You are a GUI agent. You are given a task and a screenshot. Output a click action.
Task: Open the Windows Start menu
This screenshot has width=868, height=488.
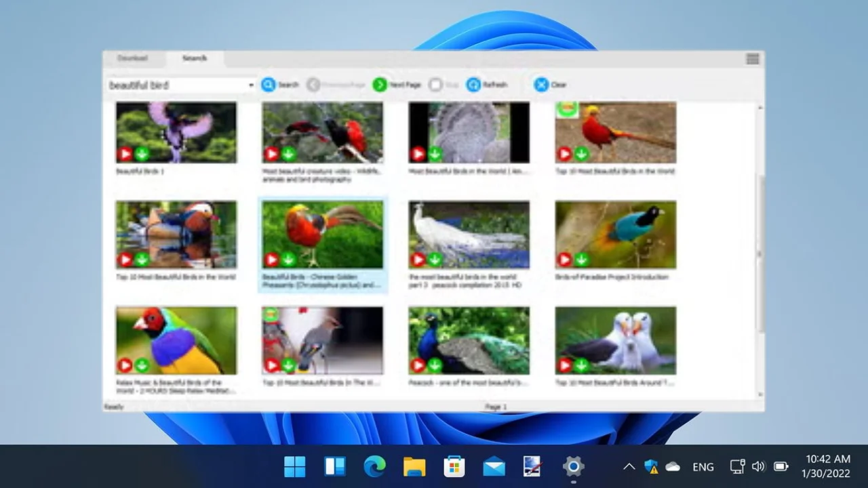pos(295,466)
